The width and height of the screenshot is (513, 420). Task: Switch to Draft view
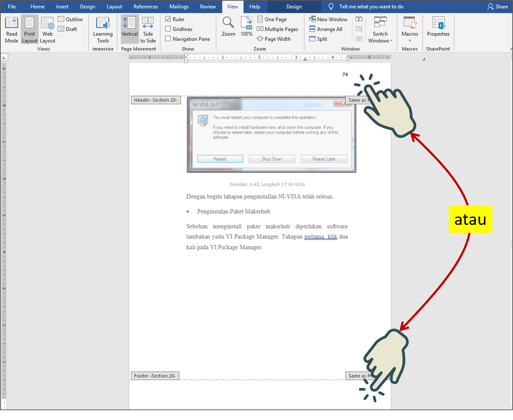pos(68,29)
